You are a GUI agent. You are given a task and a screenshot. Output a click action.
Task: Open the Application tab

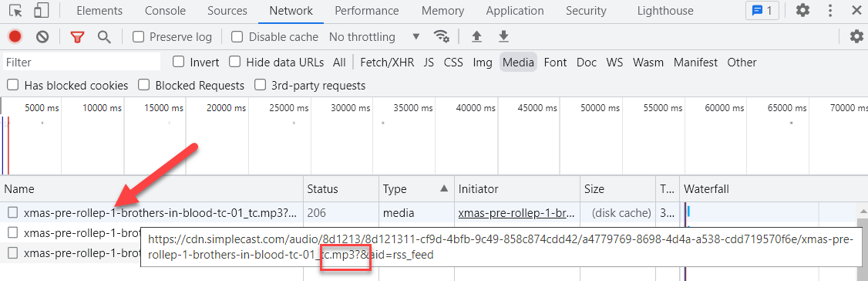514,11
